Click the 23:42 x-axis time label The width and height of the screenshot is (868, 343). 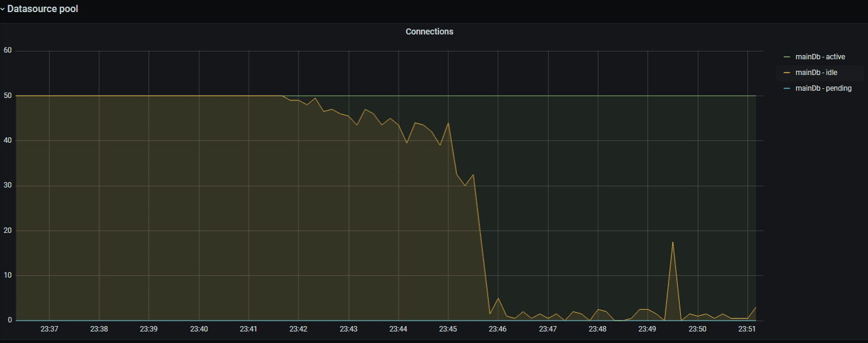(x=298, y=329)
